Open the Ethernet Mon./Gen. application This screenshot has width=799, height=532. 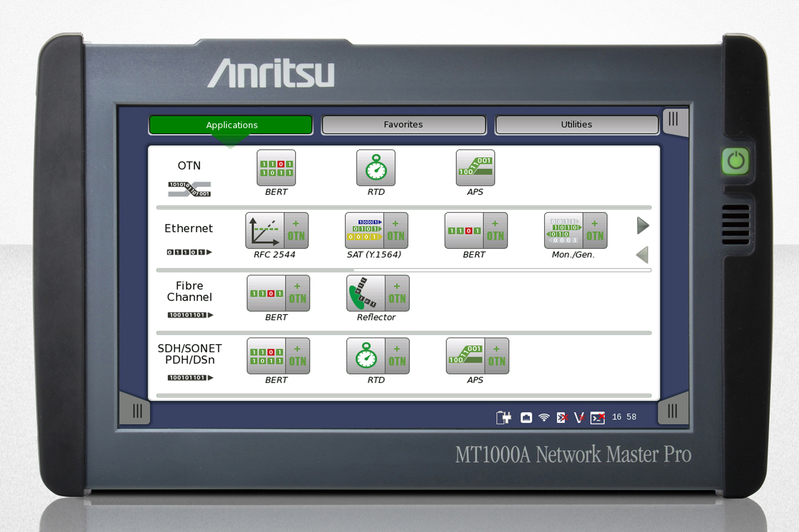pos(564,230)
